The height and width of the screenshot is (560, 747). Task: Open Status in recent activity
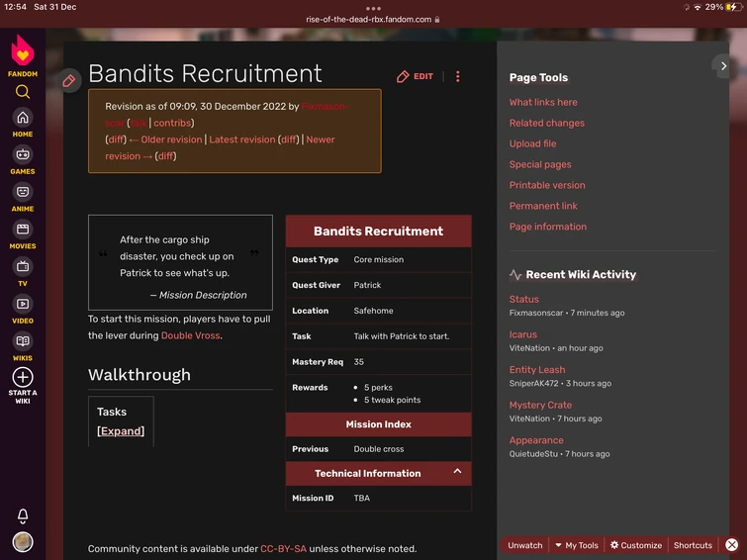(524, 300)
